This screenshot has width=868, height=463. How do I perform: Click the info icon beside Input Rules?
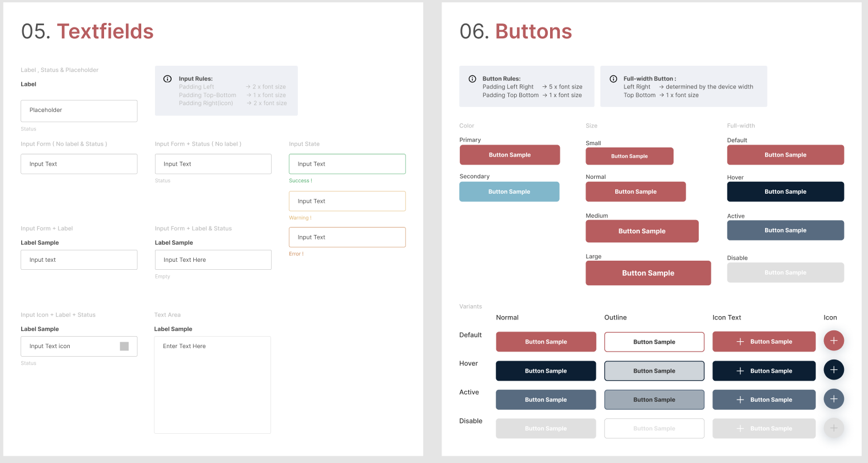pos(168,79)
